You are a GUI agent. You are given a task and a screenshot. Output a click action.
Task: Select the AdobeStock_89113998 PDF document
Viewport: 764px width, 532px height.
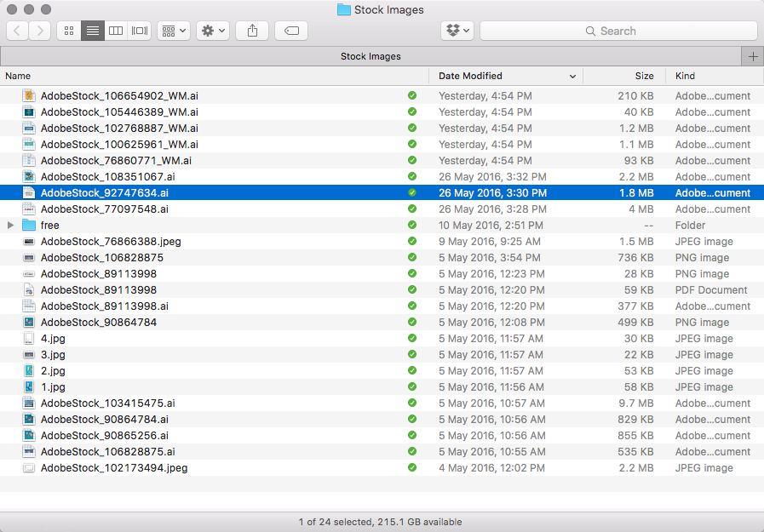[x=99, y=290]
